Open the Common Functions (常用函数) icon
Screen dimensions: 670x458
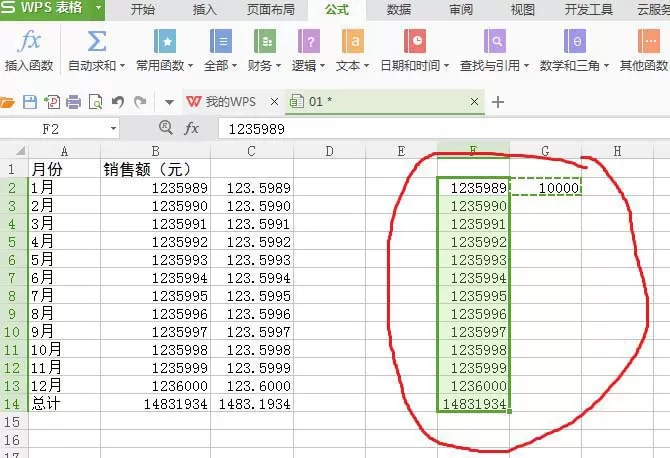(165, 41)
